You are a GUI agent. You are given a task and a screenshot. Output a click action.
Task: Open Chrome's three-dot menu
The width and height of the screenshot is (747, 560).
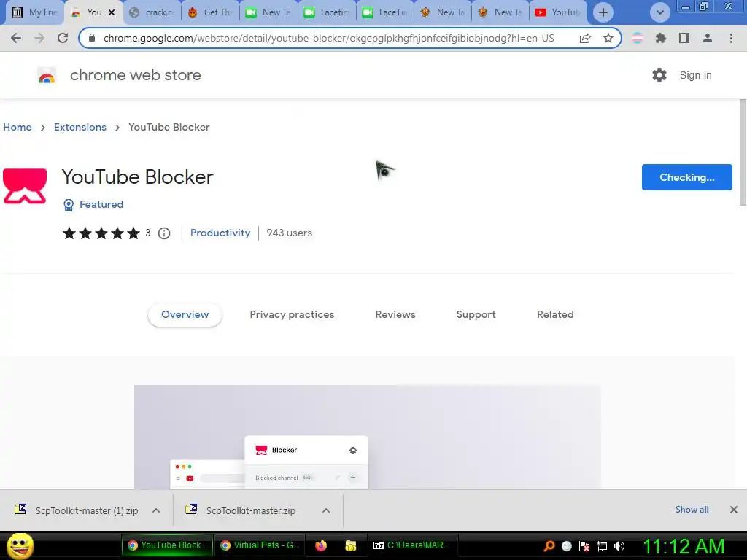tap(731, 38)
